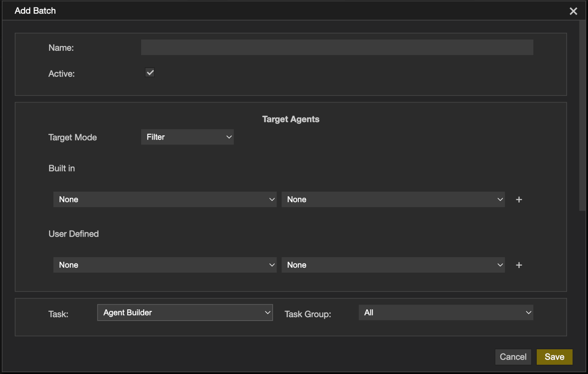Cancel adding the batch
Screen dimensions: 588x374
click(513, 357)
